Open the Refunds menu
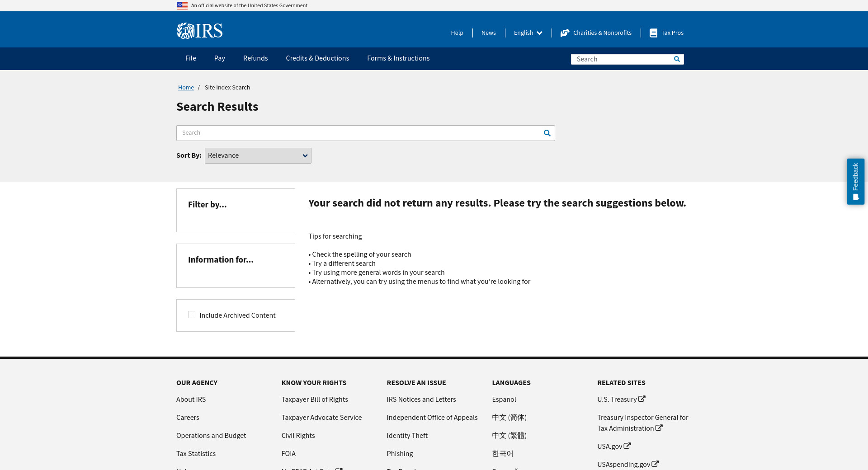 coord(255,58)
